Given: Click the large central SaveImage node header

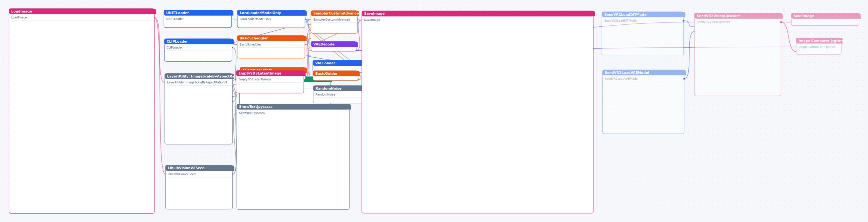Looking at the screenshot, I should click(x=478, y=14).
